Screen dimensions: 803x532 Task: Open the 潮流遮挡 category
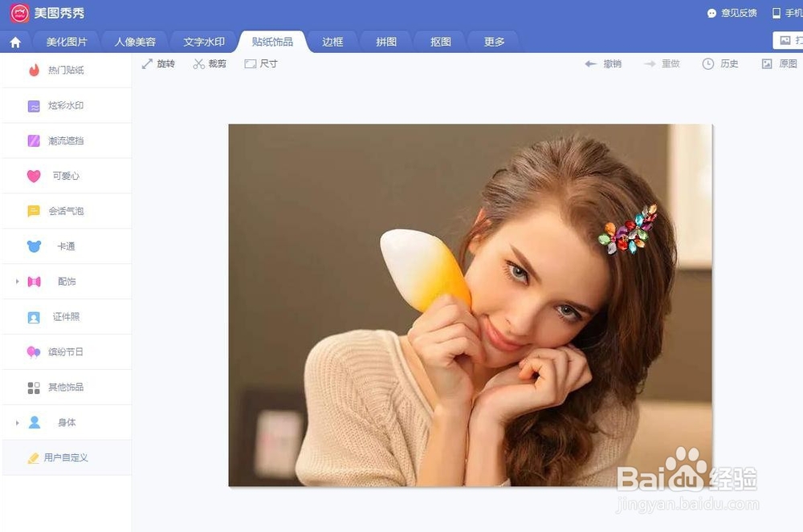tap(67, 140)
